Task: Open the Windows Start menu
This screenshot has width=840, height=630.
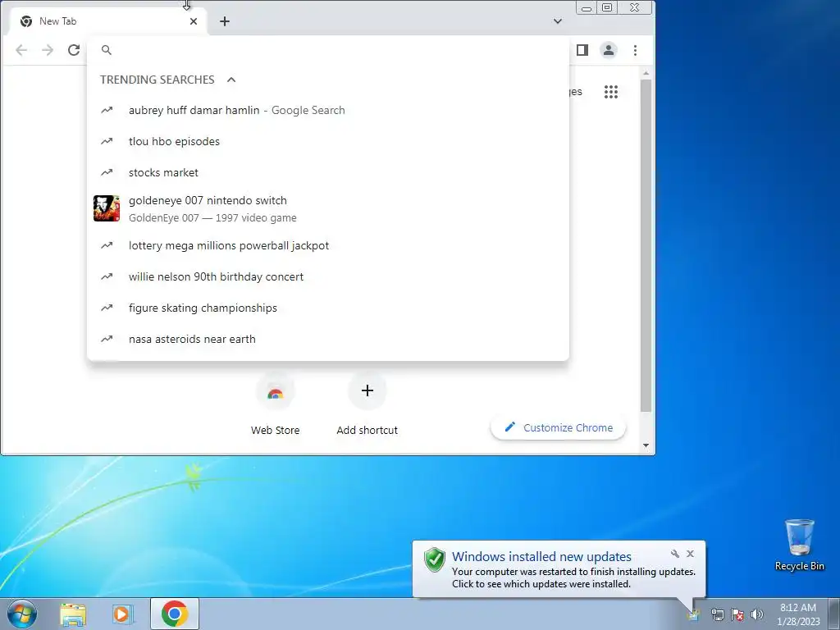Action: pyautogui.click(x=22, y=614)
